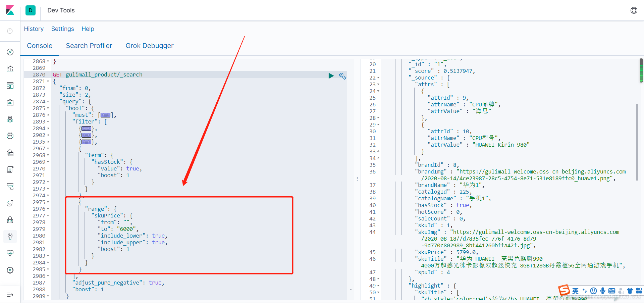Click the "to": "6000" line

[x=118, y=229]
